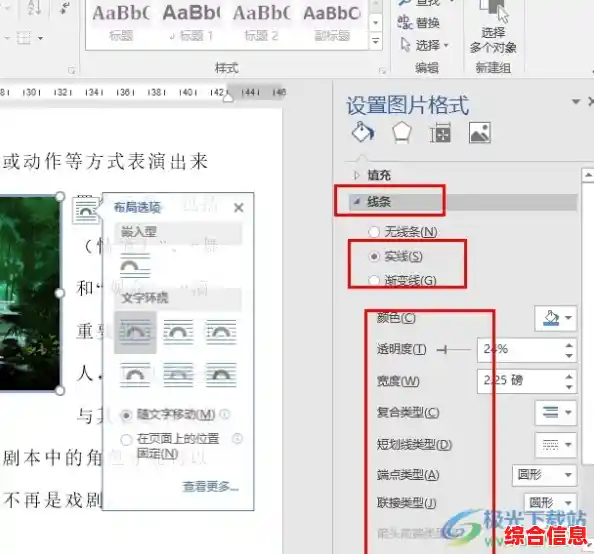Choose the inline with text layout icon

pos(135,265)
